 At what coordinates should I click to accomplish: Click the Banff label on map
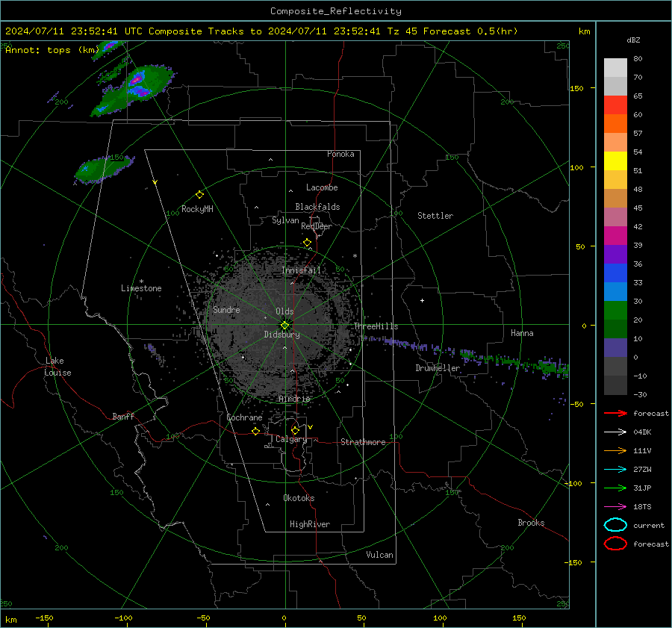pyautogui.click(x=123, y=416)
